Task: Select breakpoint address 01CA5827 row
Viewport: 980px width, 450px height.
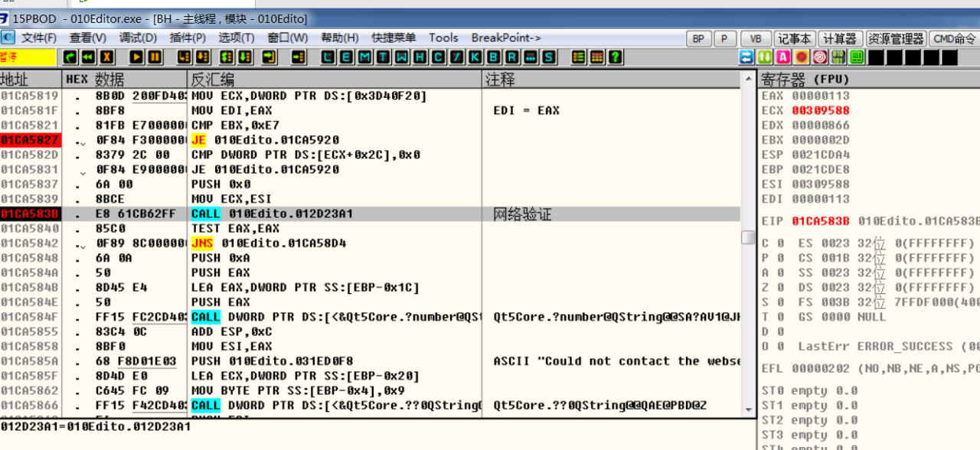Action: point(31,140)
